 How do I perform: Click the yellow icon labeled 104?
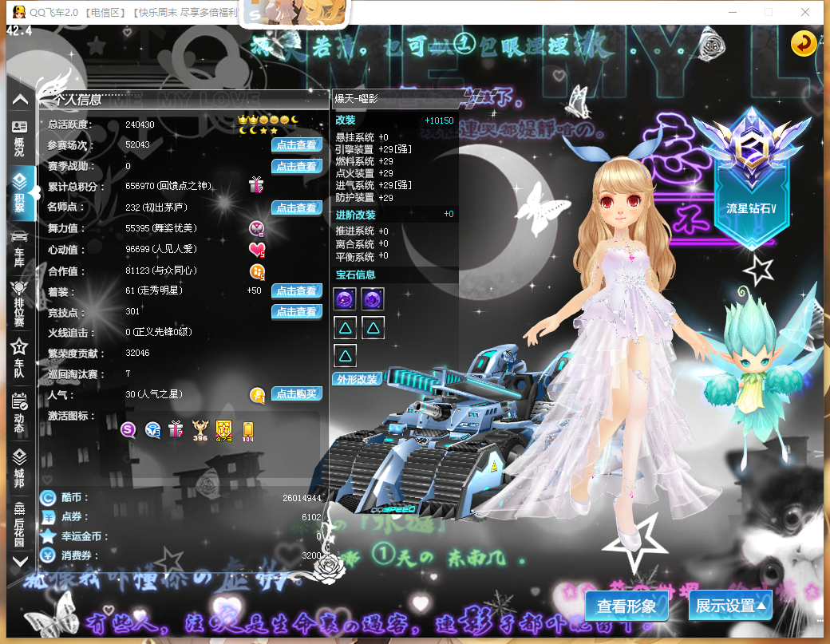coord(247,431)
